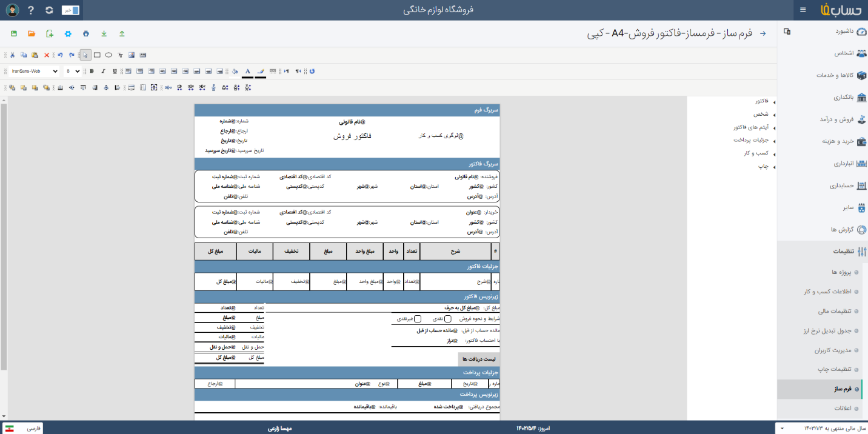Select the ellipse shape tool
868x434 pixels.
coord(109,55)
